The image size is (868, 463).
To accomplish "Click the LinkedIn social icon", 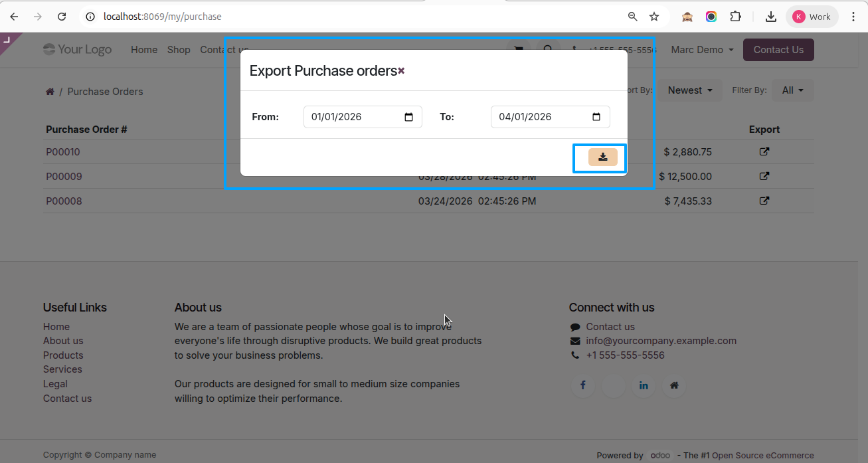I will pos(644,385).
